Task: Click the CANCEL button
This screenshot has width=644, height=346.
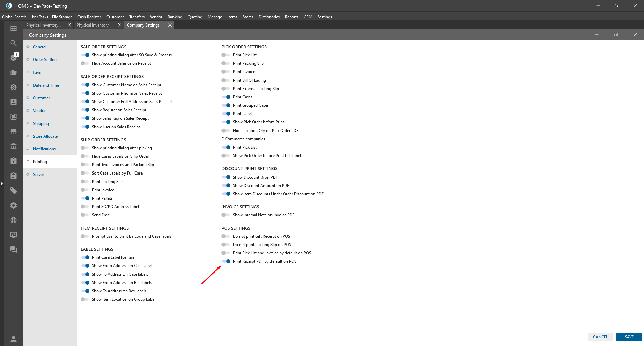Action: (x=600, y=337)
